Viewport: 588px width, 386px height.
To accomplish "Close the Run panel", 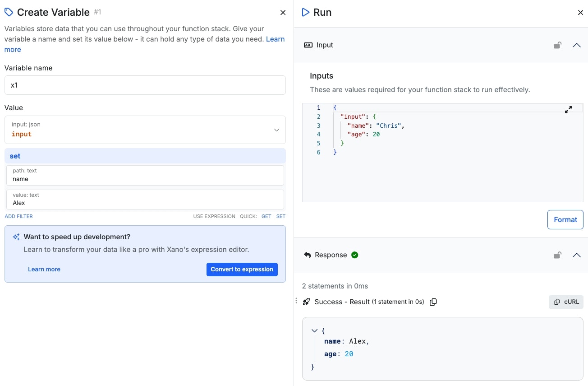I will coord(580,13).
